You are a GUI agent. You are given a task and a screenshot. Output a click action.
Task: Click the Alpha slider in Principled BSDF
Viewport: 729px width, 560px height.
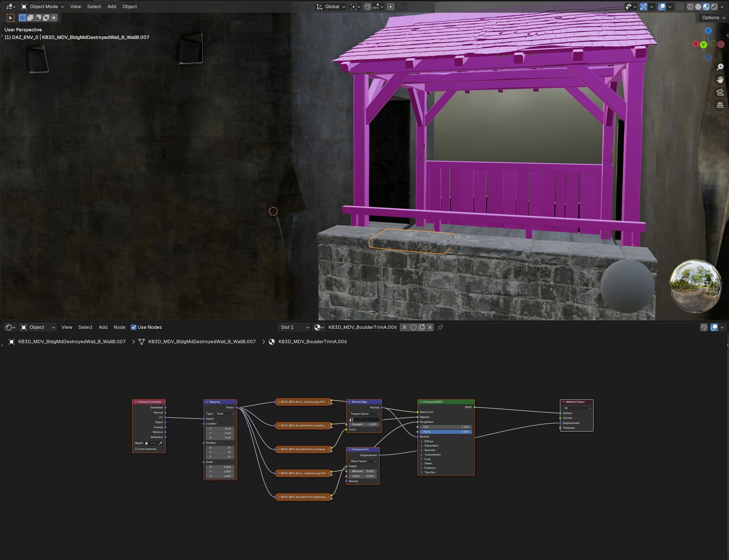(445, 432)
